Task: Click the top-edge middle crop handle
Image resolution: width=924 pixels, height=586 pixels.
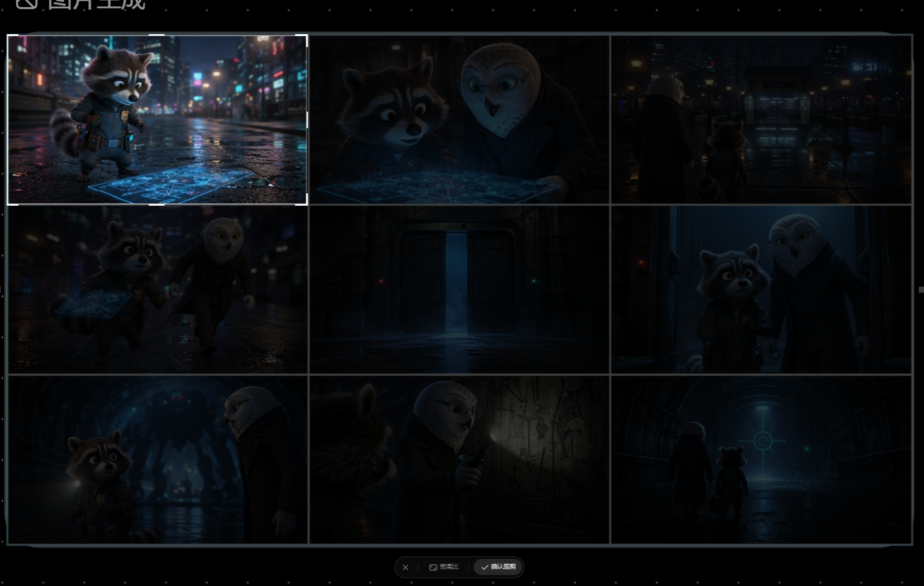Action: click(x=157, y=35)
